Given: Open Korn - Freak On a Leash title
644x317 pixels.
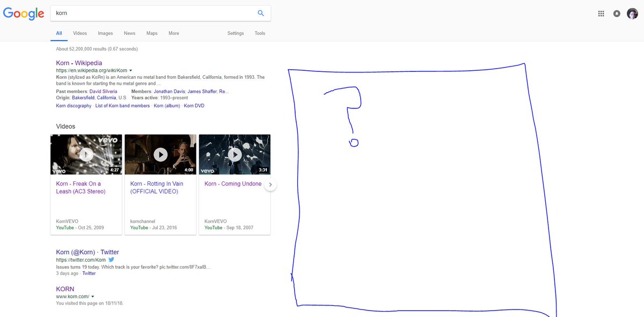Looking at the screenshot, I should point(82,187).
